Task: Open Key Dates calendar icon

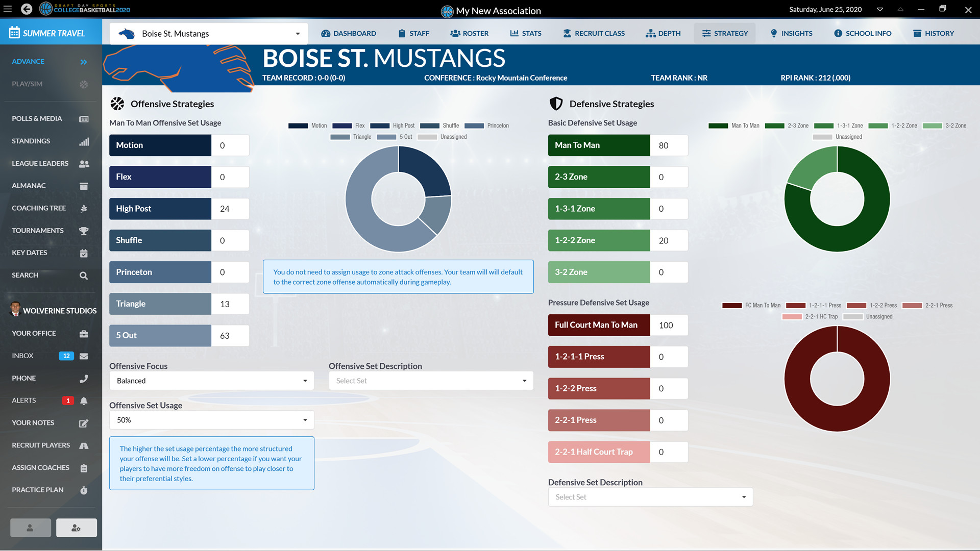Action: click(84, 253)
